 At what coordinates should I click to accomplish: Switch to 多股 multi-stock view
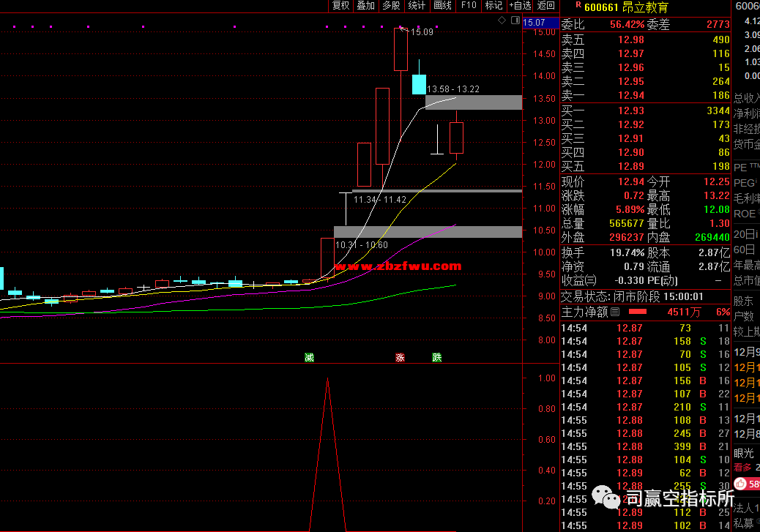(x=391, y=6)
